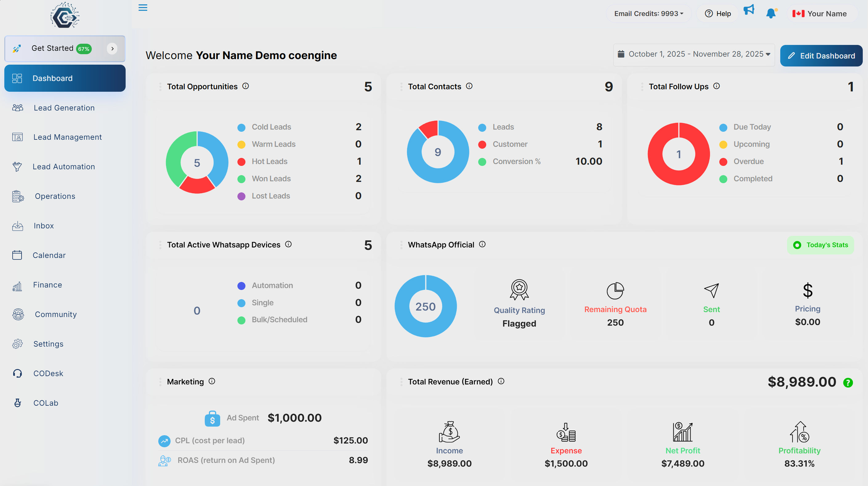This screenshot has width=868, height=486.
Task: Select the Calendar icon in the sidebar
Action: tap(17, 255)
